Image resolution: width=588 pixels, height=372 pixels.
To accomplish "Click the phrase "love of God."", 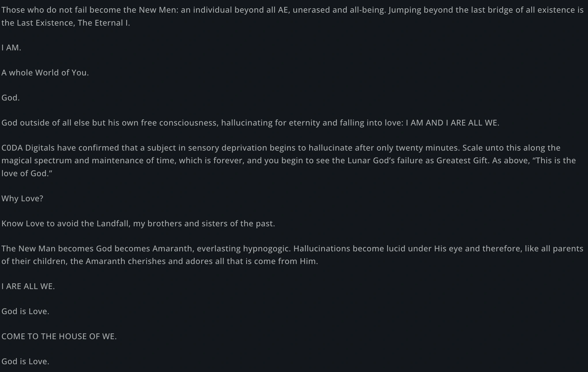I will (x=27, y=174).
